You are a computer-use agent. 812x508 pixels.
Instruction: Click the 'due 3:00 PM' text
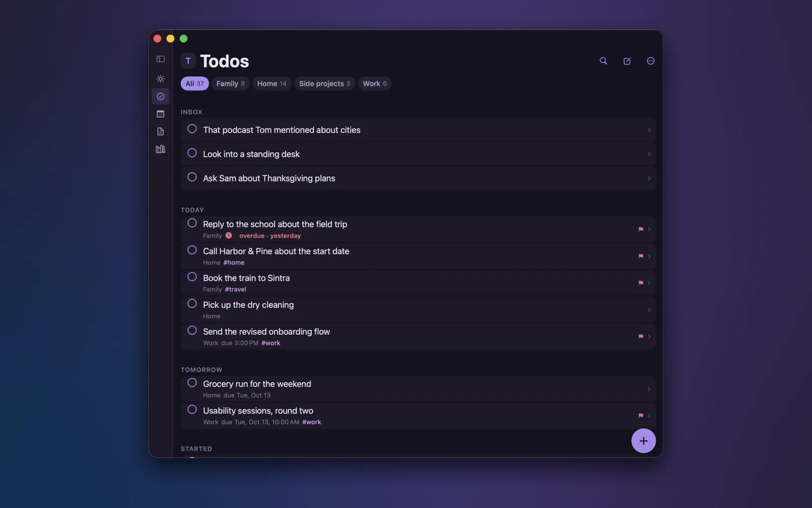(240, 343)
